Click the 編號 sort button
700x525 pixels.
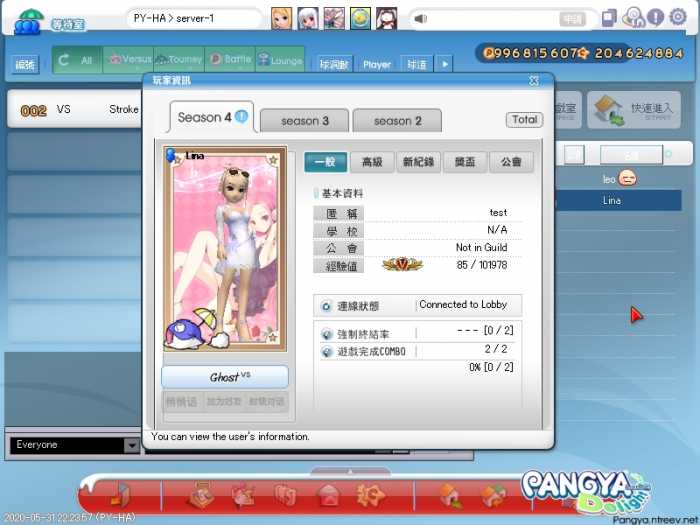click(x=25, y=65)
